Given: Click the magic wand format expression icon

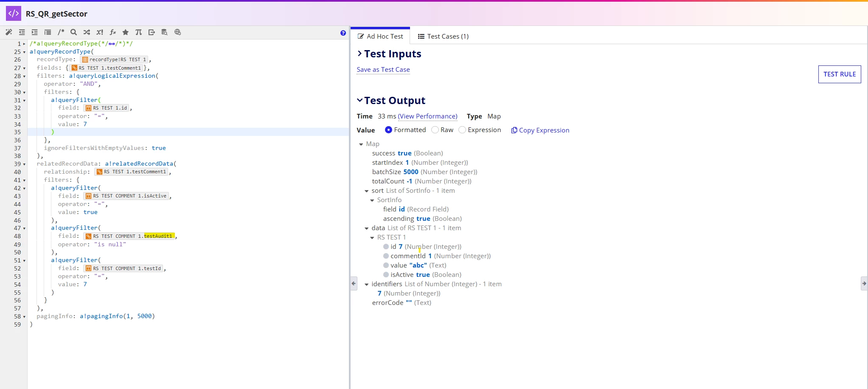Looking at the screenshot, I should click(x=9, y=32).
